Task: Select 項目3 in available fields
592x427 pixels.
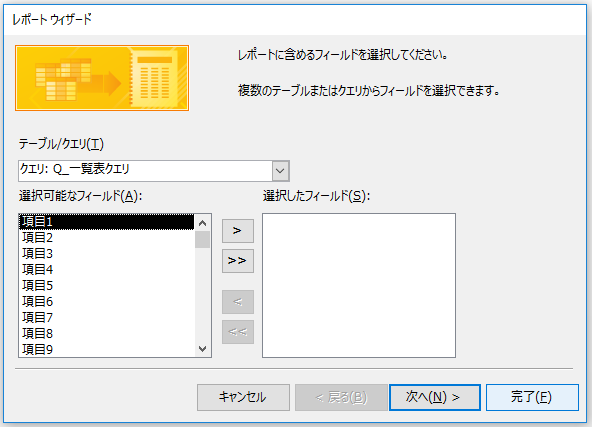Action: point(106,253)
